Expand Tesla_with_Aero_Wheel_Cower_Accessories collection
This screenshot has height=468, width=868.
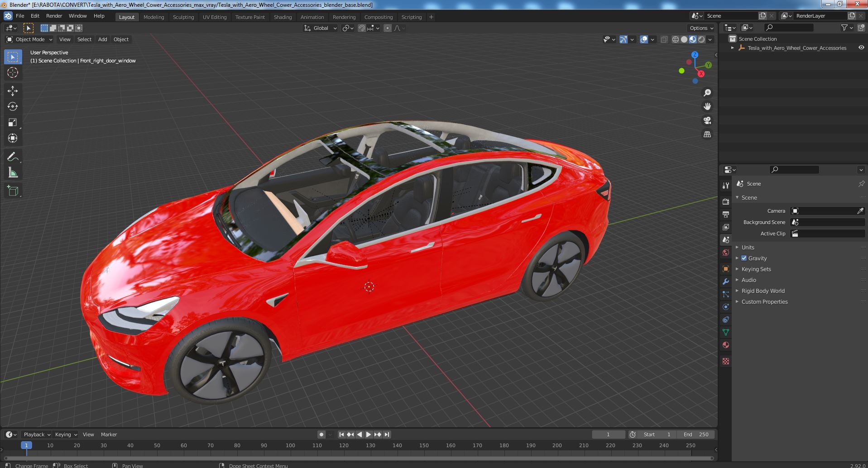tap(733, 48)
